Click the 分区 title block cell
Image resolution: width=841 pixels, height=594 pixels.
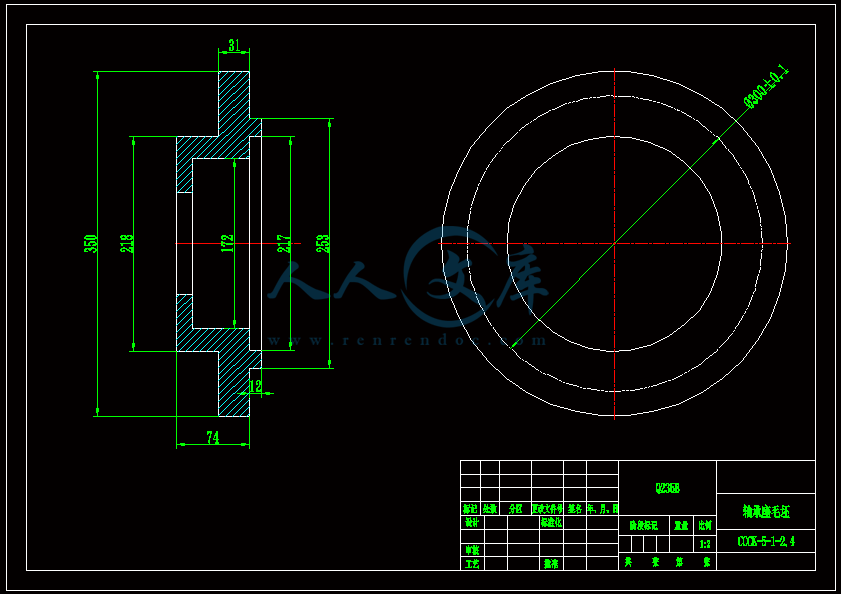pos(515,509)
